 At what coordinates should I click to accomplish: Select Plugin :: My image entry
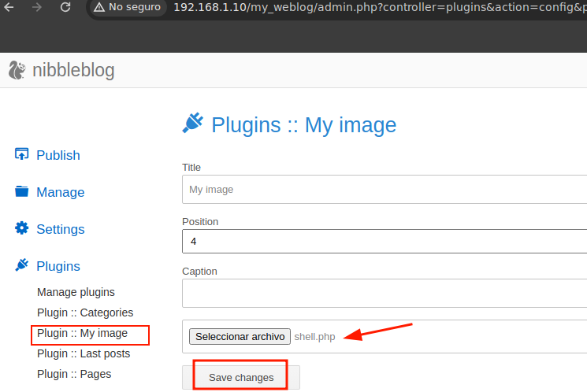82,333
